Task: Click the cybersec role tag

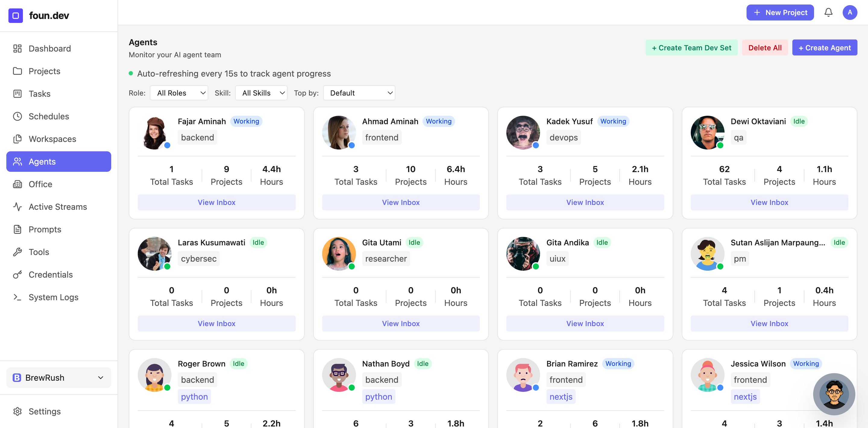Action: coord(199,259)
